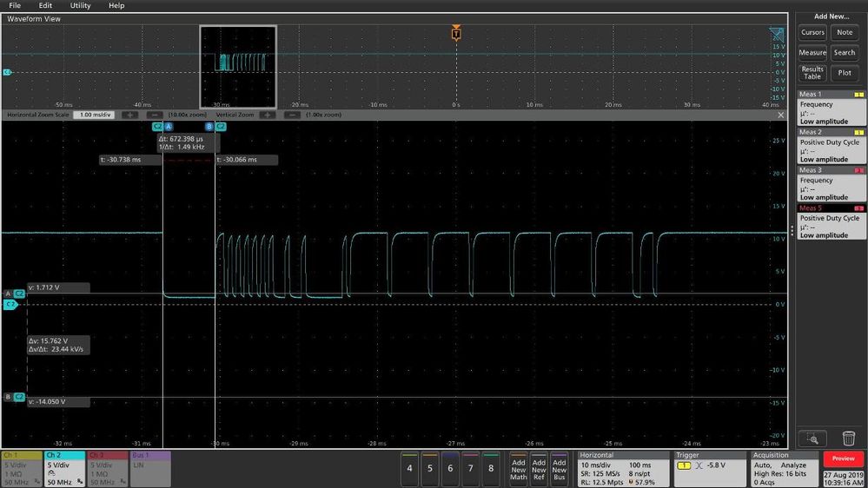Increase vertical zoom with plus button
Viewport: 868px width, 488px height.
point(267,115)
